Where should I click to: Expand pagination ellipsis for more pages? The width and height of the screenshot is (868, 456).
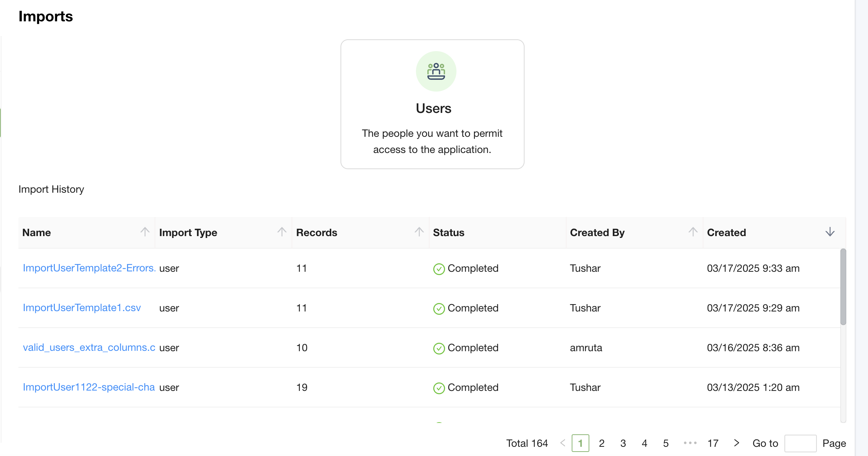point(690,443)
